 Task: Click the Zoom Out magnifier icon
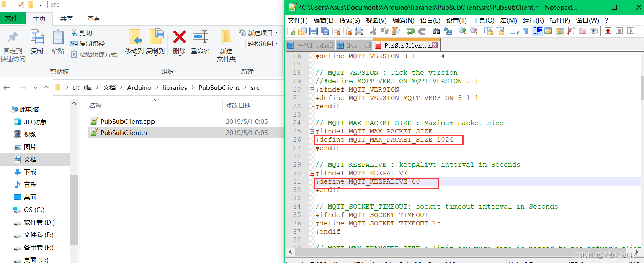(x=474, y=31)
